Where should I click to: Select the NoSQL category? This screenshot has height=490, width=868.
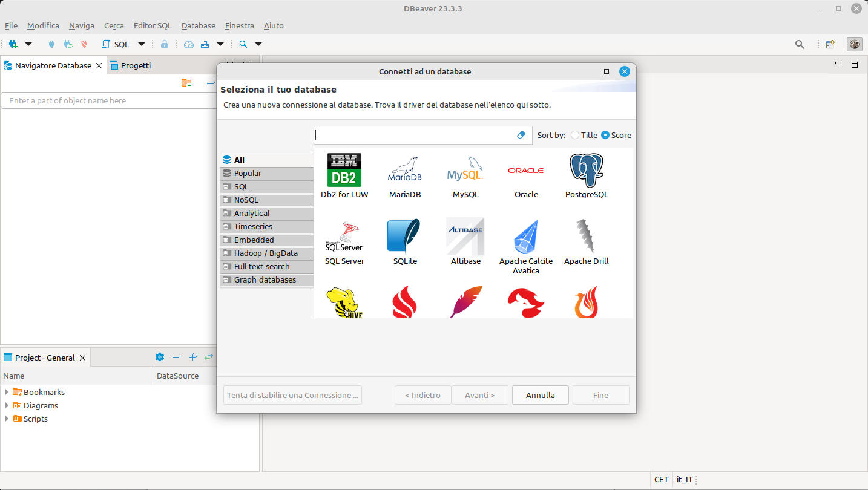click(x=267, y=200)
